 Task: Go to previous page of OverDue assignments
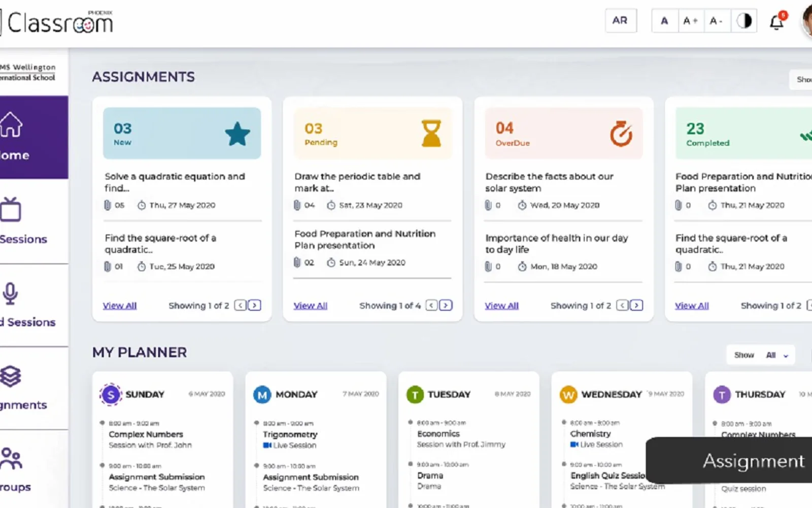(622, 305)
